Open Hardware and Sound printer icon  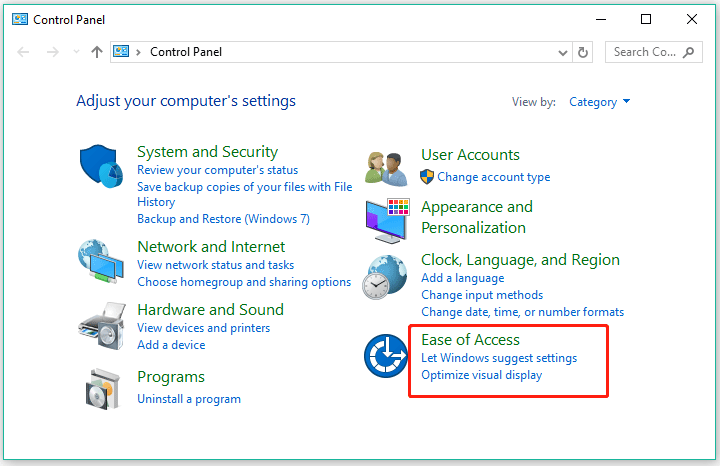tap(102, 326)
